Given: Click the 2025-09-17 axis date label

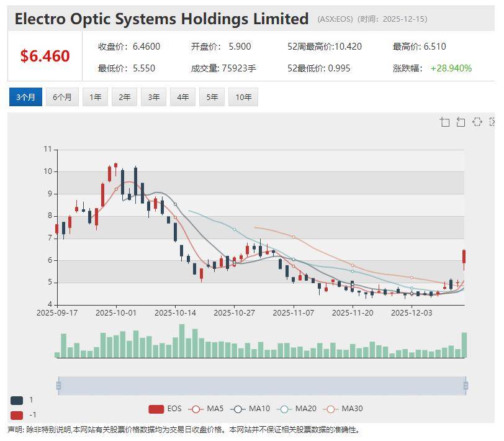Looking at the screenshot, I should coord(57,312).
